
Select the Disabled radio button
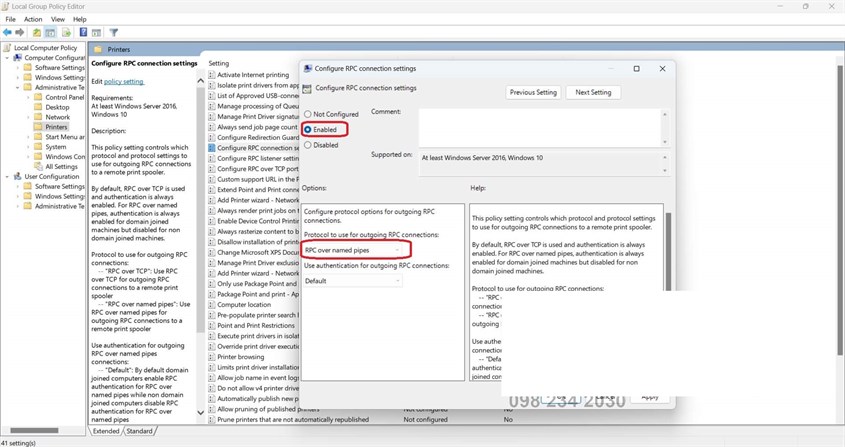pyautogui.click(x=308, y=145)
